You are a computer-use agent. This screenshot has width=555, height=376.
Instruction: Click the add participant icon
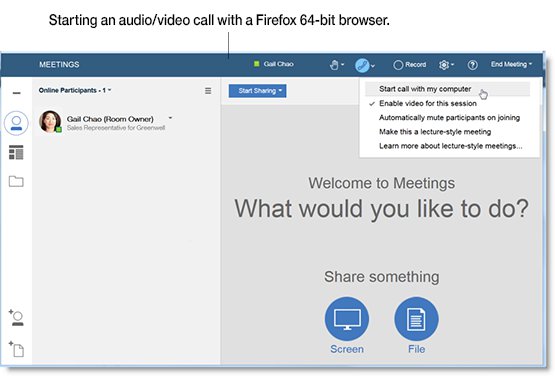(16, 318)
